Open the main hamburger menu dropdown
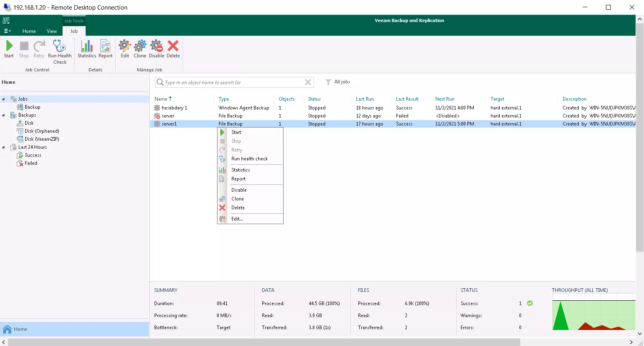This screenshot has width=644, height=346. coord(7,31)
